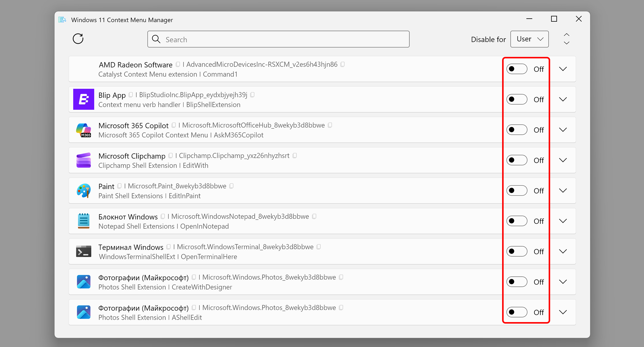The width and height of the screenshot is (644, 347).
Task: Click the app icon in the title bar
Action: pos(62,20)
